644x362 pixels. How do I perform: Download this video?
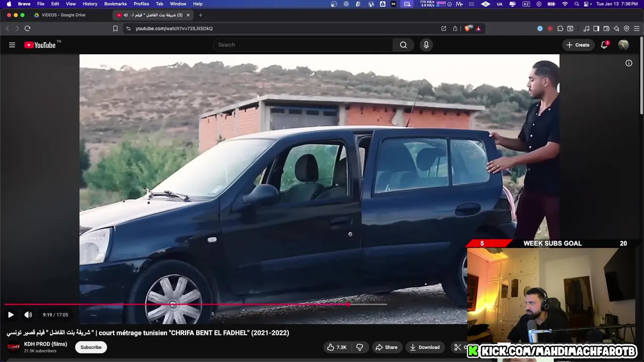click(425, 347)
